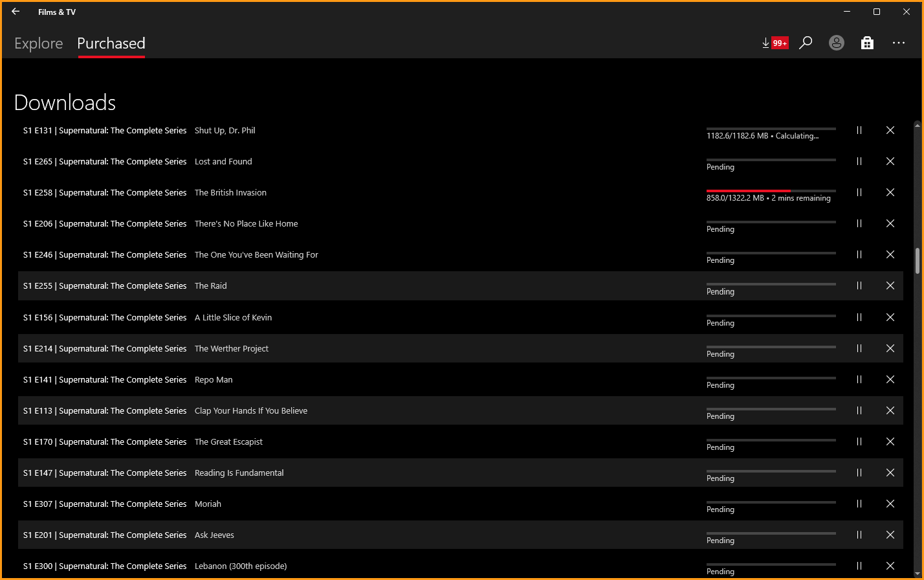Image resolution: width=924 pixels, height=580 pixels.
Task: Click the Shut Up, Dr. Phil progress bar
Action: [x=771, y=129]
